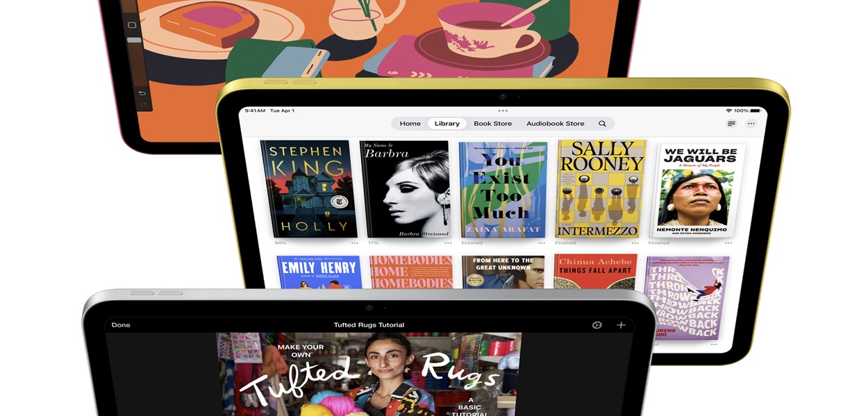Open We Will Be Jaguars book cover

(x=697, y=190)
